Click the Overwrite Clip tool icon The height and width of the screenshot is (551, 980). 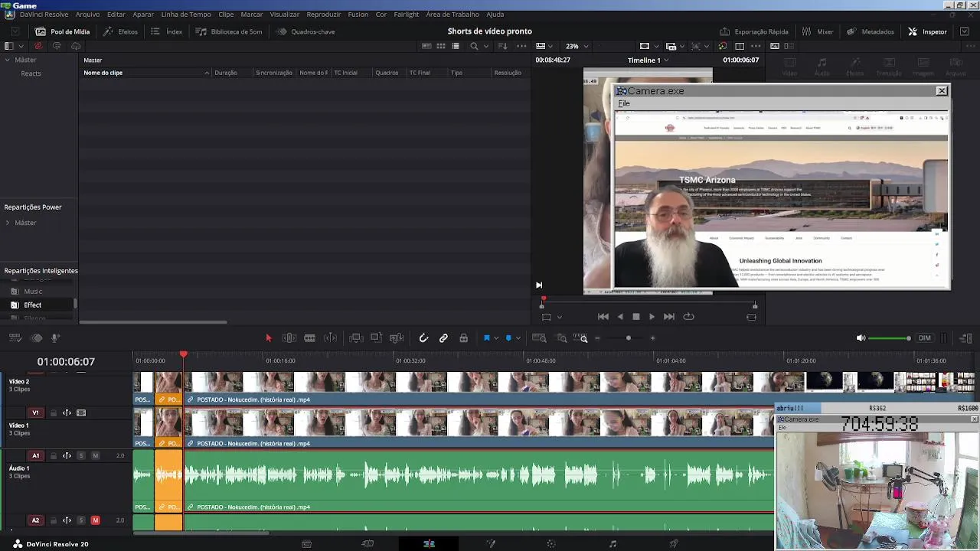pos(376,338)
